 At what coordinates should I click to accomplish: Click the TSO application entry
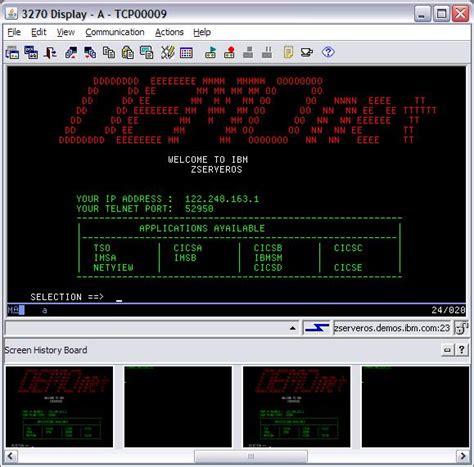[x=102, y=248]
